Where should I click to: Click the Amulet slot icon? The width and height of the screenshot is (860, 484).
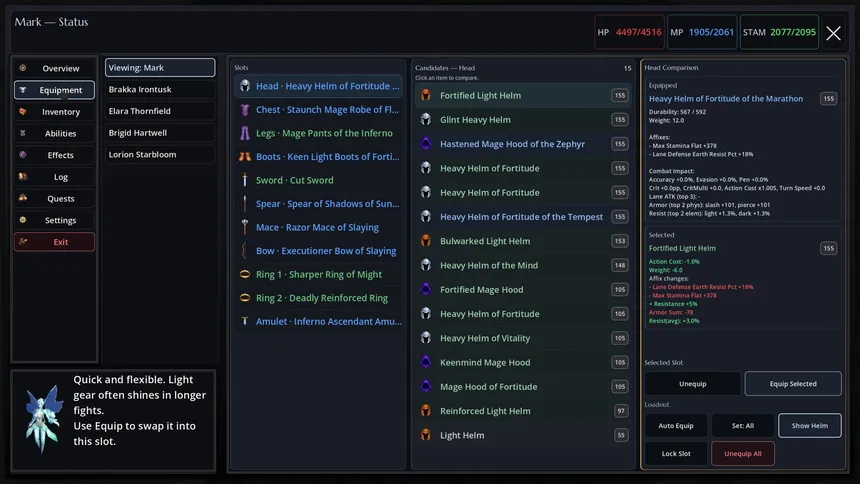click(x=245, y=322)
